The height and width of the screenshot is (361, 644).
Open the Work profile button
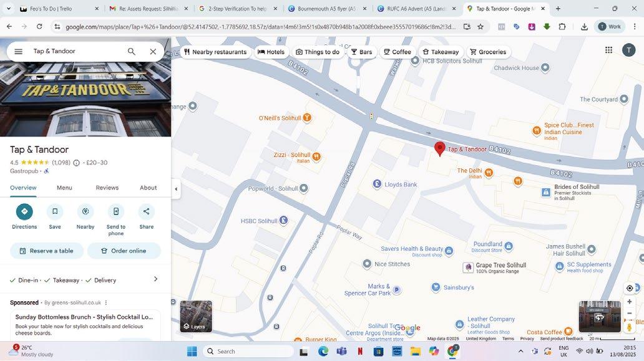pyautogui.click(x=610, y=27)
